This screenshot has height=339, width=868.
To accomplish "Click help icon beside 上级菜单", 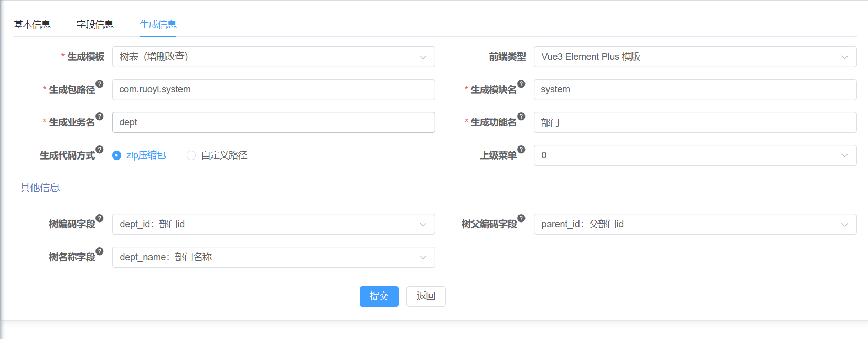I will (521, 150).
